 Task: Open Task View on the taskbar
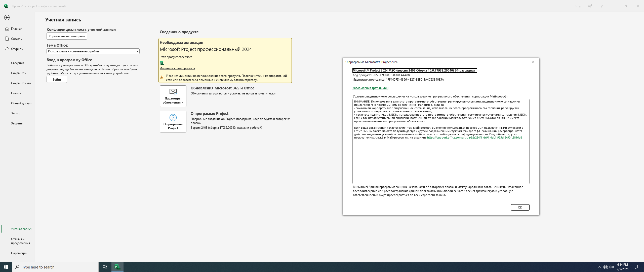point(105,267)
